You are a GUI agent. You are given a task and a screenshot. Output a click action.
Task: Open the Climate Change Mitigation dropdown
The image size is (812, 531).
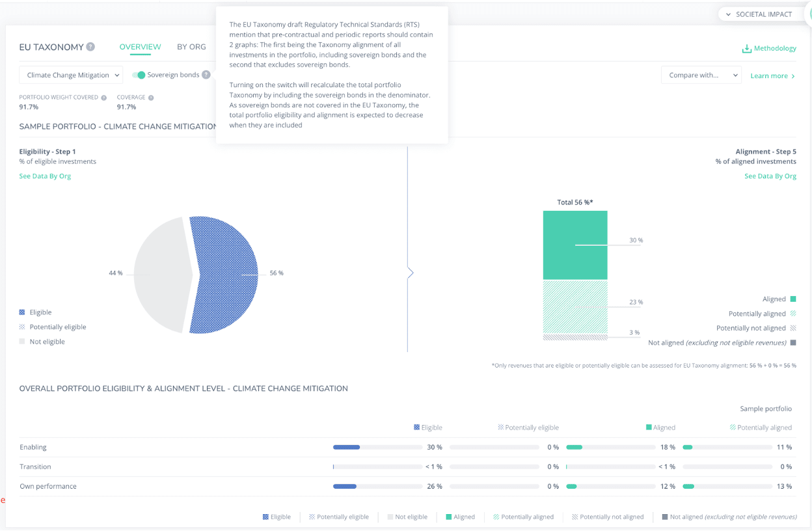pyautogui.click(x=71, y=75)
